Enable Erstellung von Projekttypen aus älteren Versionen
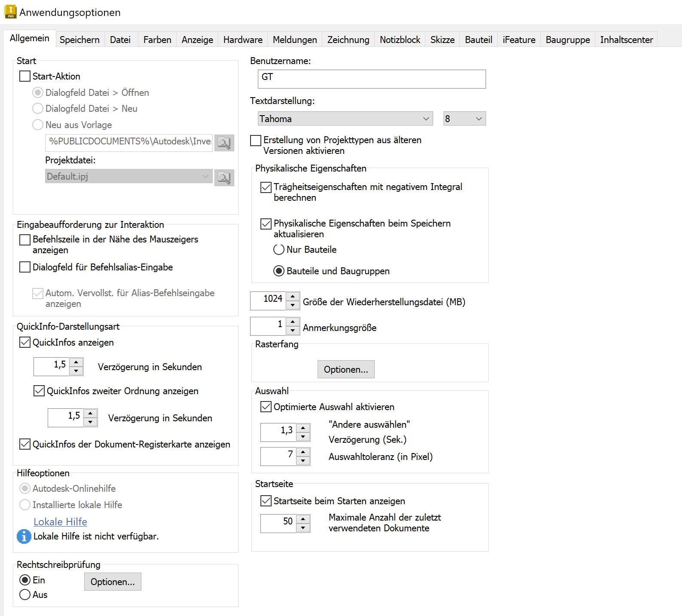This screenshot has height=616, width=682. tap(256, 140)
